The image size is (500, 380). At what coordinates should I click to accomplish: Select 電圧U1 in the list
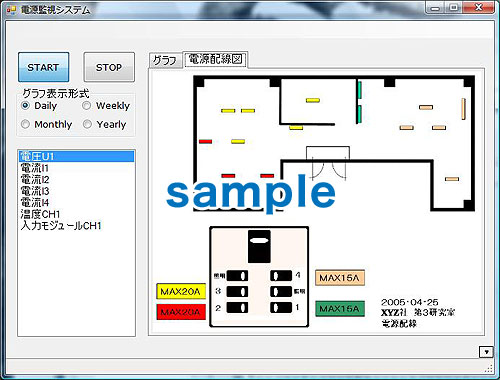(77, 156)
